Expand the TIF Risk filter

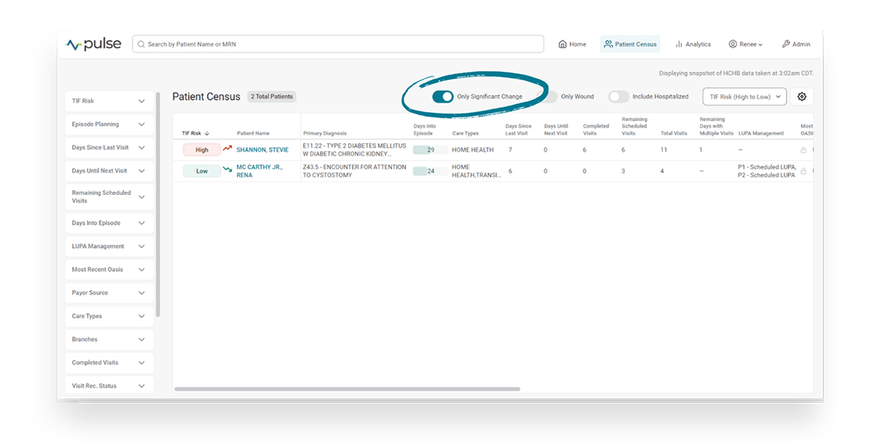pyautogui.click(x=109, y=101)
